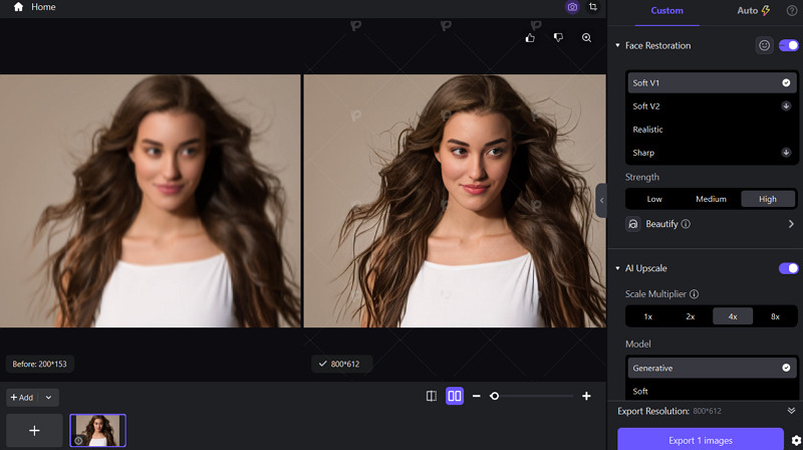This screenshot has width=803, height=450.
Task: Go to Home via house icon
Action: (x=18, y=7)
